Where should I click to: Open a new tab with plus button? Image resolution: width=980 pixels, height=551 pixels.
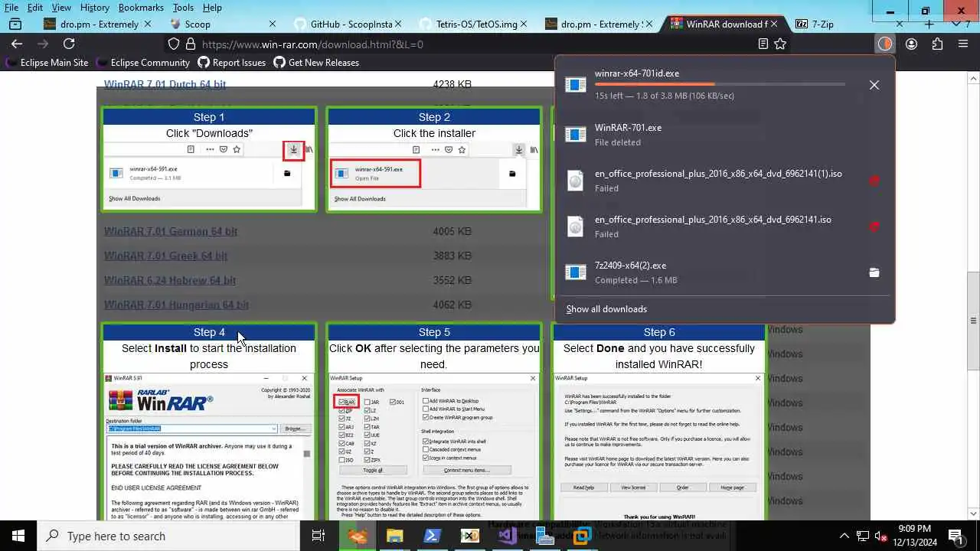point(929,24)
